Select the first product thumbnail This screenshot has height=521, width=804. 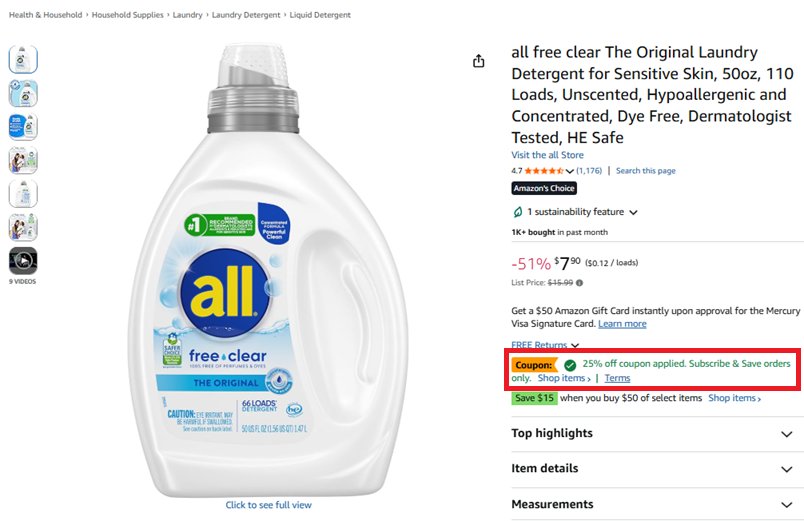(23, 59)
